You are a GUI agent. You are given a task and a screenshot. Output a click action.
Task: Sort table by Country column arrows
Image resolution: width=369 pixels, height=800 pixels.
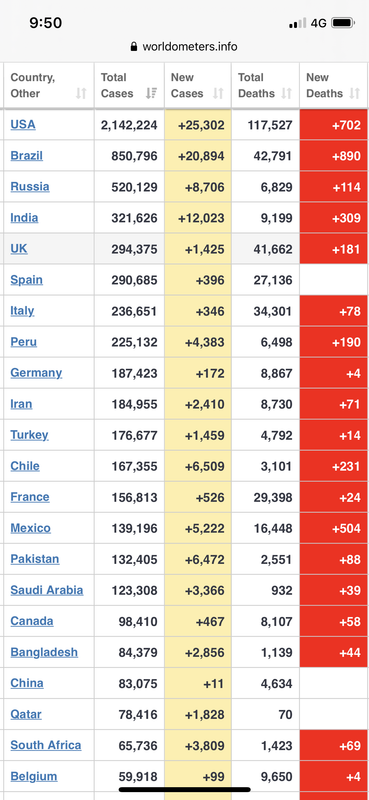81,93
